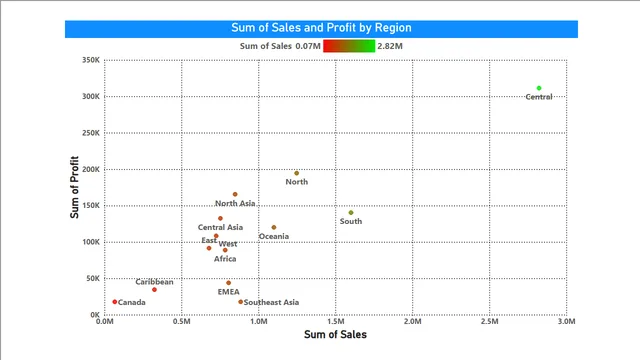Image resolution: width=640 pixels, height=360 pixels.
Task: Click the 'Oceania' data label text
Action: click(274, 236)
